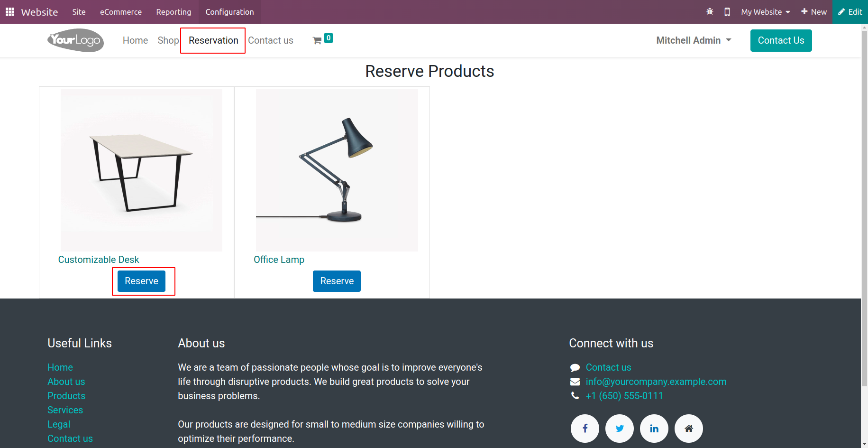868x448 pixels.
Task: Click the Edit pencil button
Action: coord(850,12)
